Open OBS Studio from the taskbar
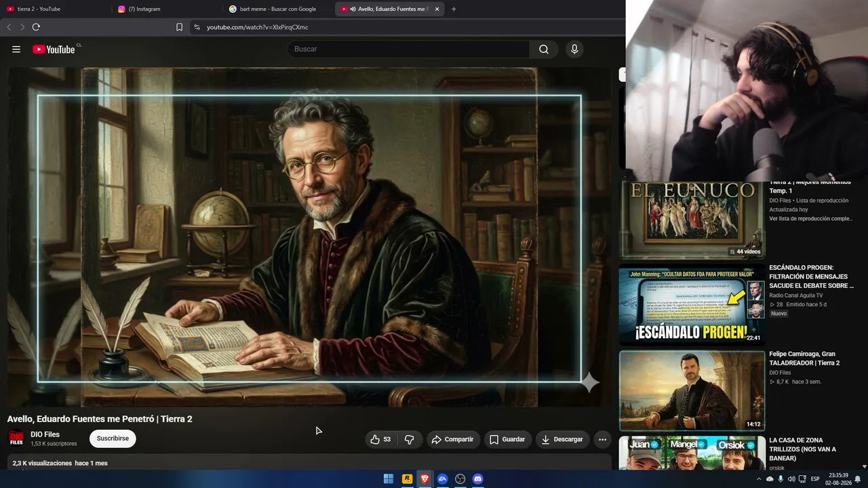This screenshot has height=488, width=868. (x=460, y=479)
